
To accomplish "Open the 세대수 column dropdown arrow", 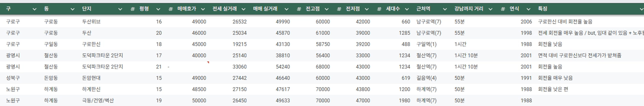I will [407, 9].
